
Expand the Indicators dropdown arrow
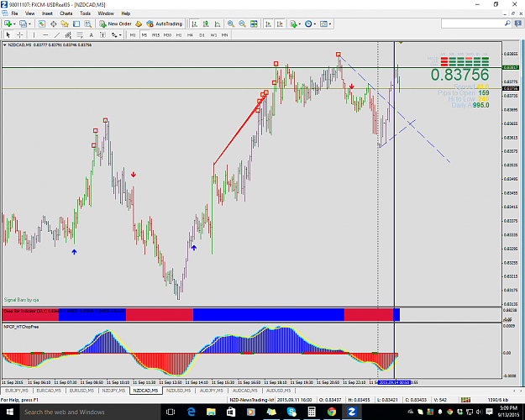(300, 24)
